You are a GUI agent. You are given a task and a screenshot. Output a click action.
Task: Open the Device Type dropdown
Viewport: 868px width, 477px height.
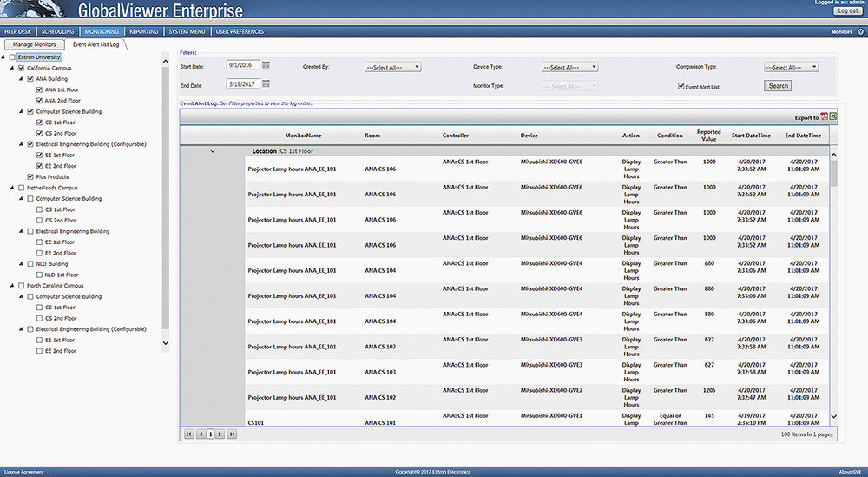pos(569,67)
